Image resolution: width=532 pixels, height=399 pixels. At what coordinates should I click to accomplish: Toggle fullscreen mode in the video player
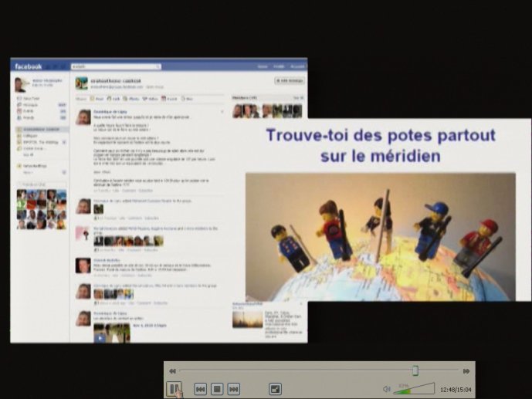click(275, 389)
